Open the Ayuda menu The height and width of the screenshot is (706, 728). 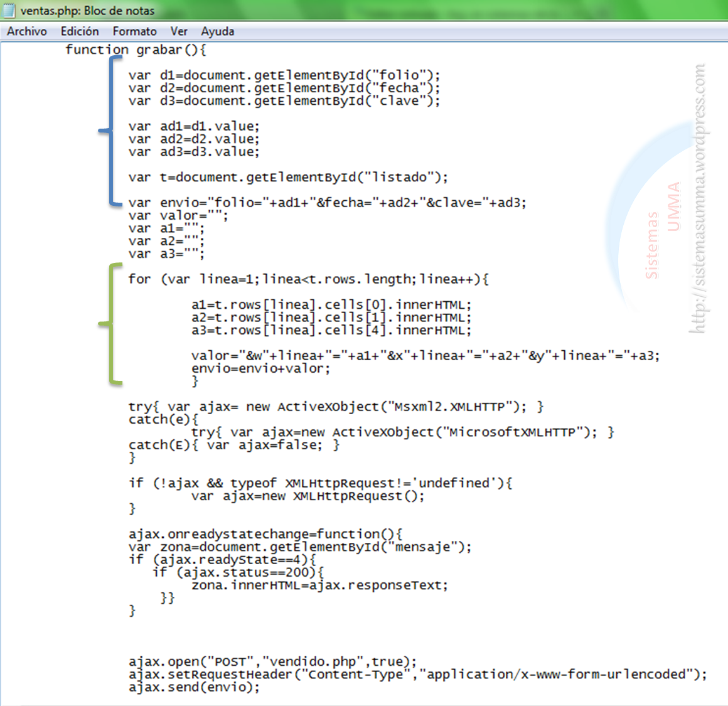[x=217, y=31]
